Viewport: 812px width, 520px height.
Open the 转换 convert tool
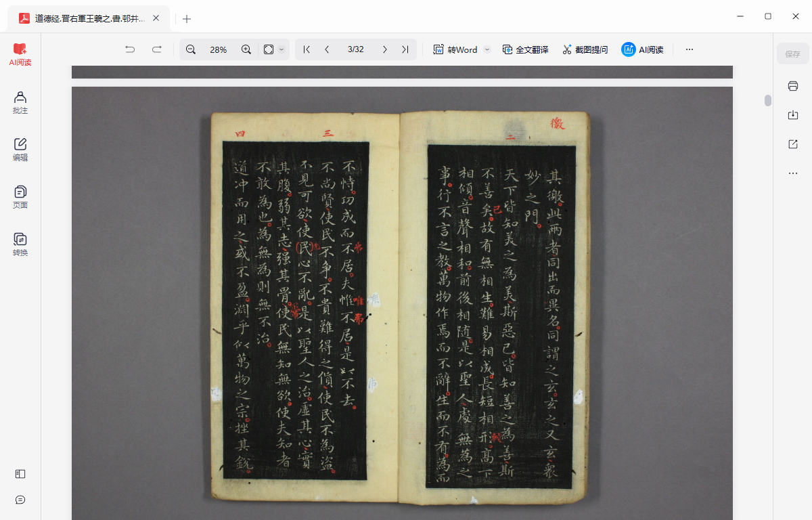click(20, 244)
